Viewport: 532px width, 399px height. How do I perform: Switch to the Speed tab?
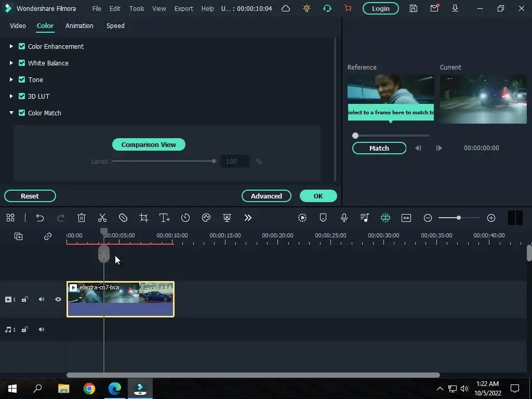[115, 26]
